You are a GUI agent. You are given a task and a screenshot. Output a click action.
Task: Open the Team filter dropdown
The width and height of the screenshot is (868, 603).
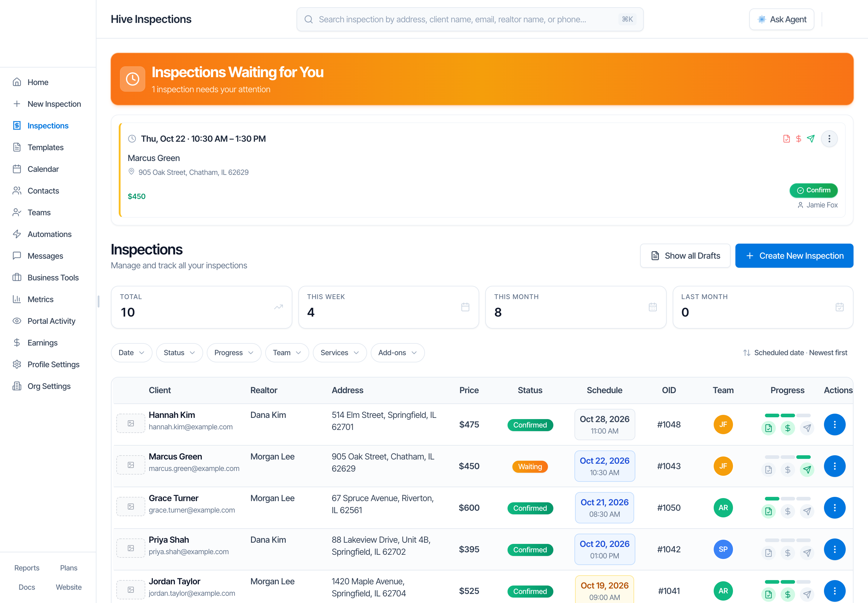(x=287, y=352)
